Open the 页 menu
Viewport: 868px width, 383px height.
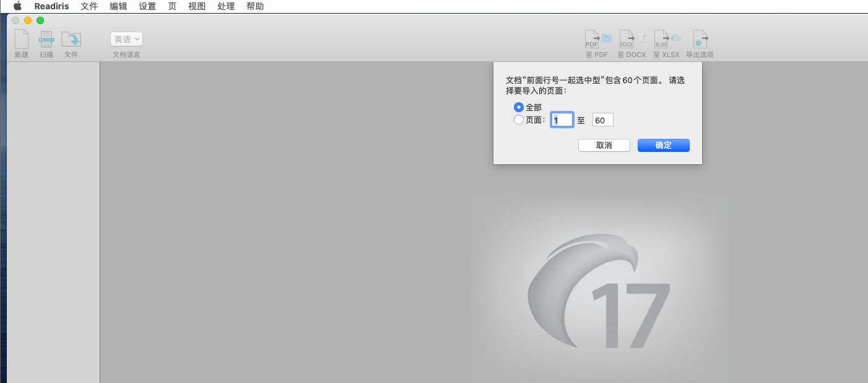click(172, 6)
